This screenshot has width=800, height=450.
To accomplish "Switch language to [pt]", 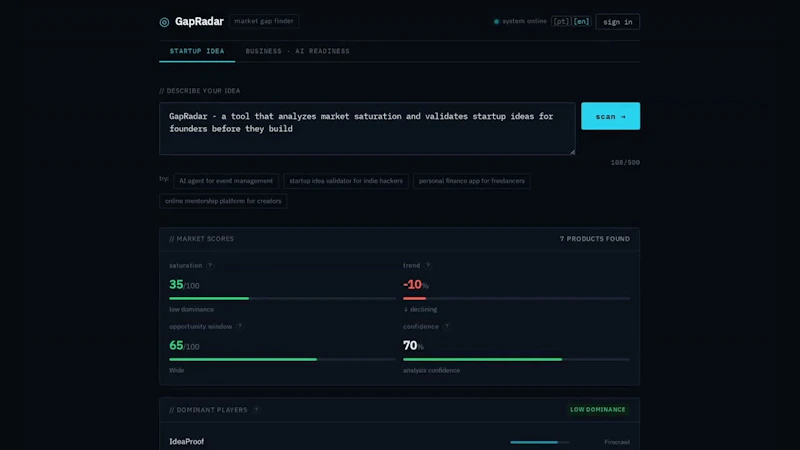I will (561, 21).
